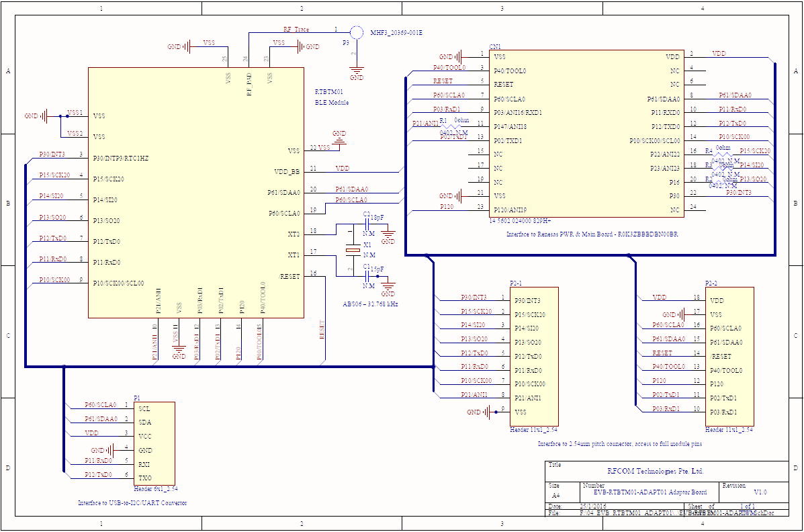Image resolution: width=804 pixels, height=532 pixels.
Task: Click the 'V1.0' revision value
Action: click(760, 492)
